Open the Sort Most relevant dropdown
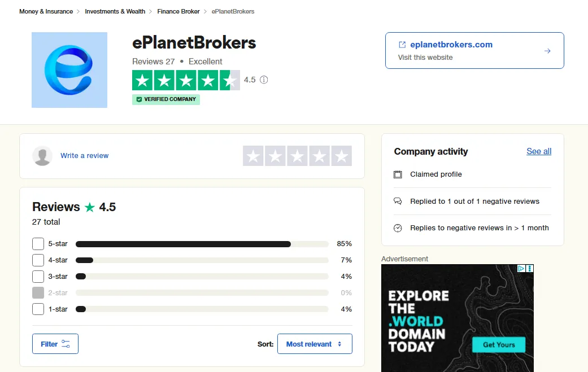The width and height of the screenshot is (588, 372). pyautogui.click(x=315, y=344)
